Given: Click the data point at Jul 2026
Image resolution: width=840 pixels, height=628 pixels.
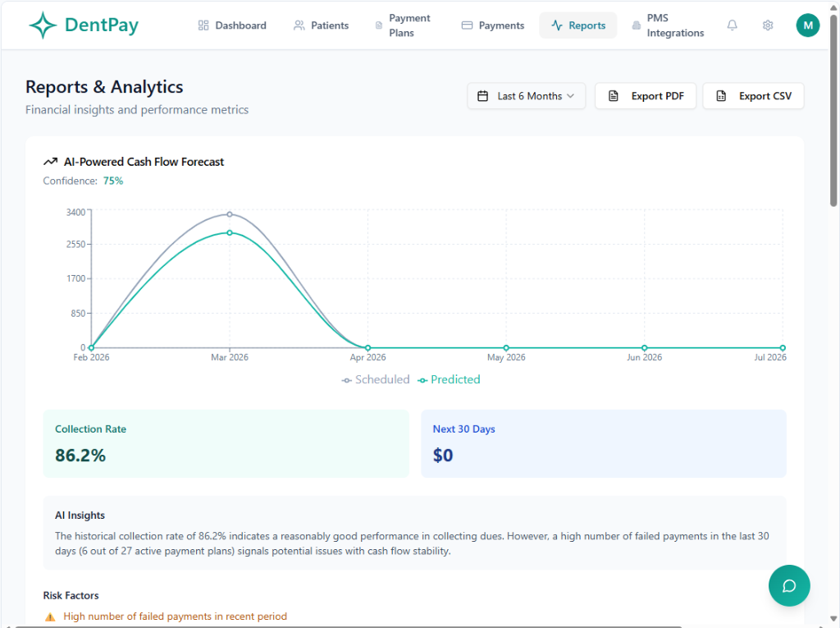Looking at the screenshot, I should click(x=783, y=347).
